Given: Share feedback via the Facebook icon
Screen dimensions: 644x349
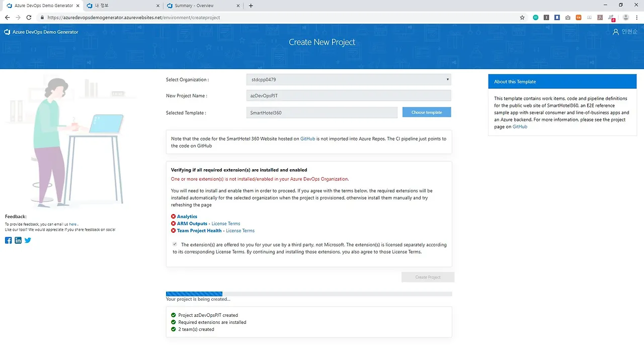Looking at the screenshot, I should [8, 240].
